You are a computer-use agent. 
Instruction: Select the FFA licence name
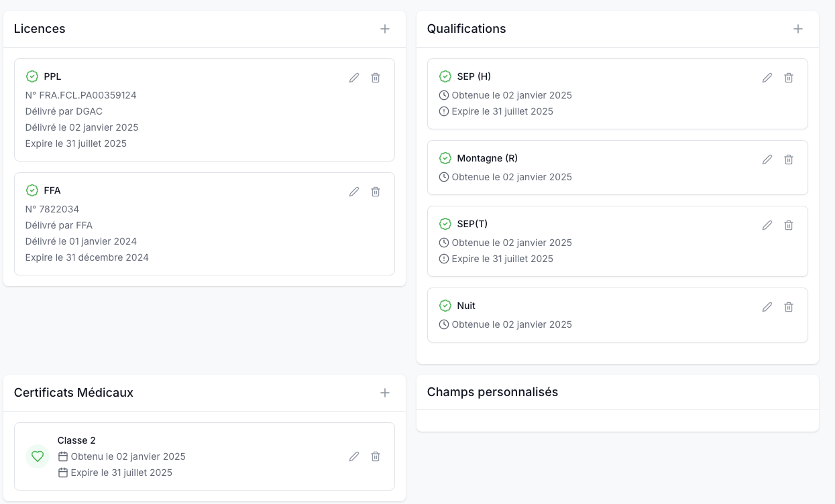(x=52, y=190)
